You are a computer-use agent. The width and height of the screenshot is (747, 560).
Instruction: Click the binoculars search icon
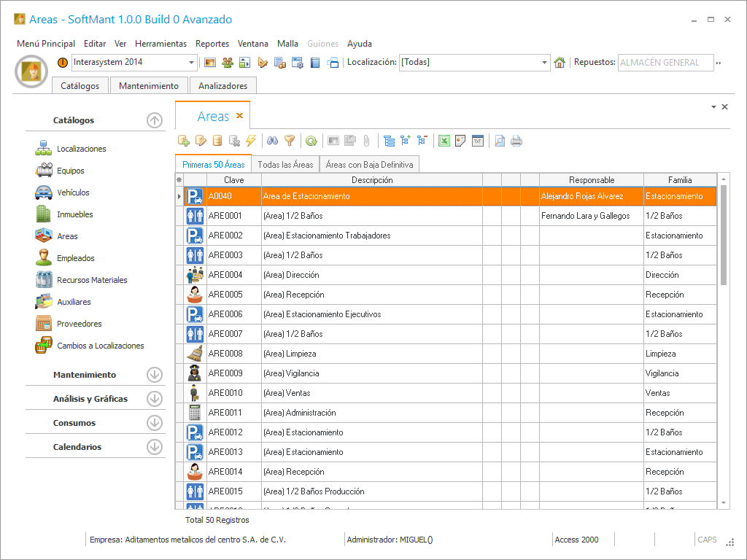[272, 141]
